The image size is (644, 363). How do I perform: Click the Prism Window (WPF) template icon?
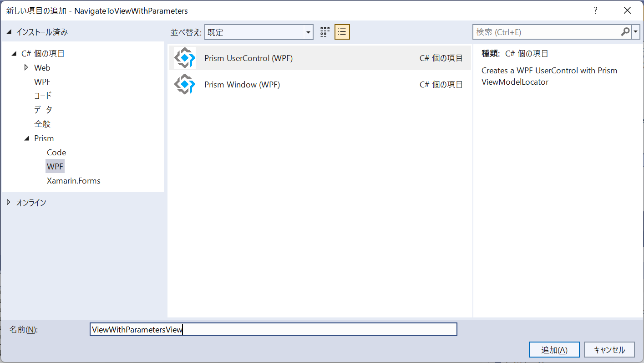pyautogui.click(x=185, y=84)
